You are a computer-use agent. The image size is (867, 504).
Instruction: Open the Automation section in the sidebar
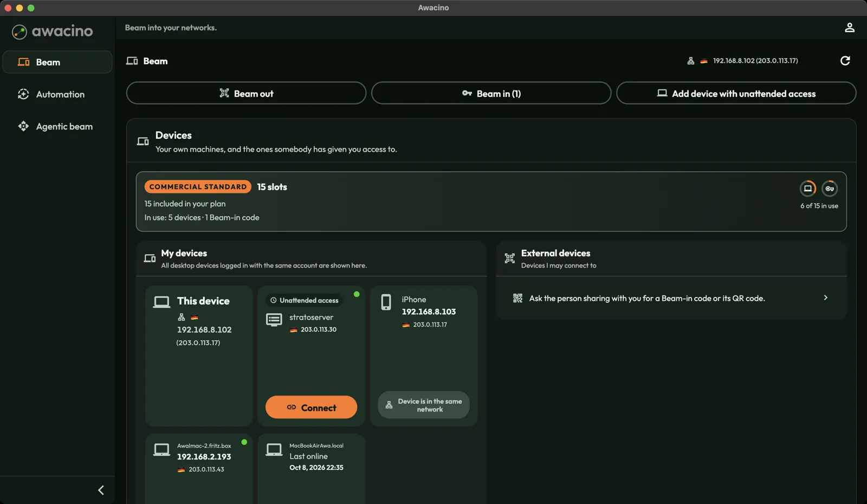(x=57, y=94)
